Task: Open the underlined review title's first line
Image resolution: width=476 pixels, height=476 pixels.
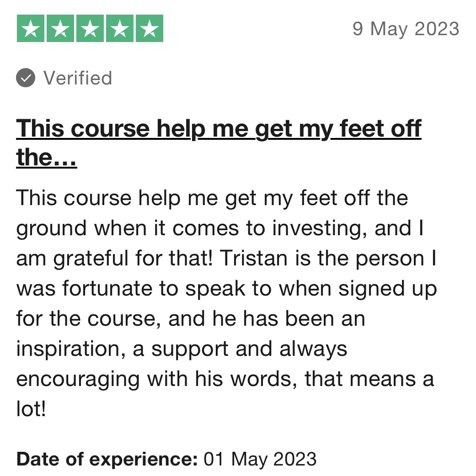Action: (x=219, y=129)
